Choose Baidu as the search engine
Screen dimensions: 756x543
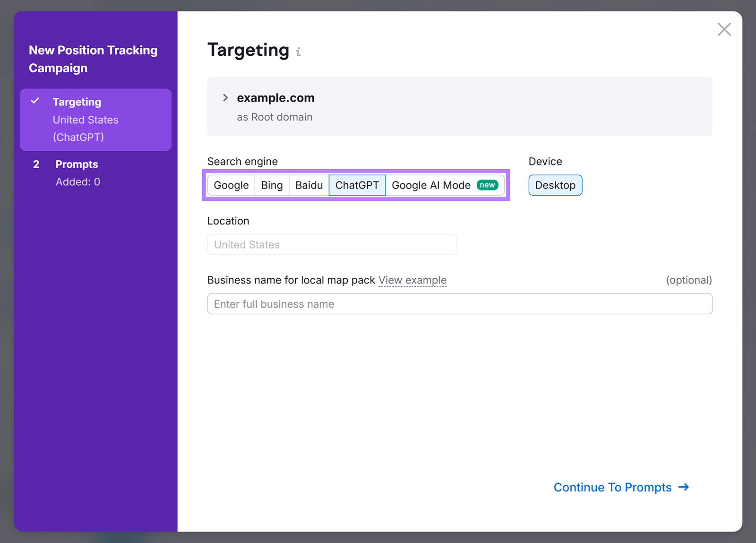(x=309, y=185)
